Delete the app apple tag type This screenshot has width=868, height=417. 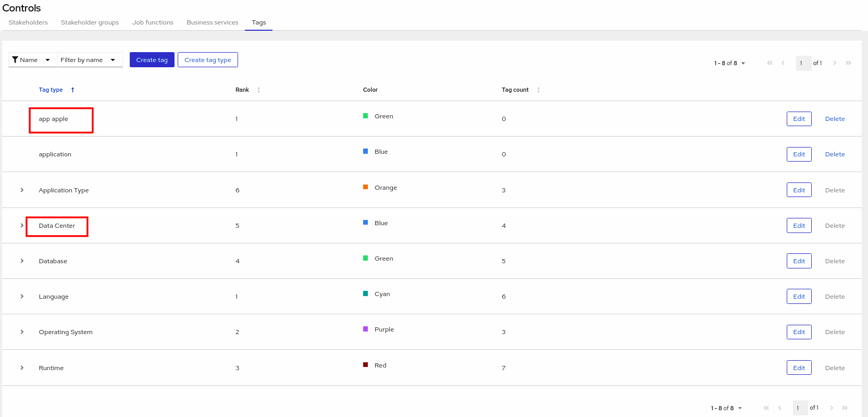point(835,119)
